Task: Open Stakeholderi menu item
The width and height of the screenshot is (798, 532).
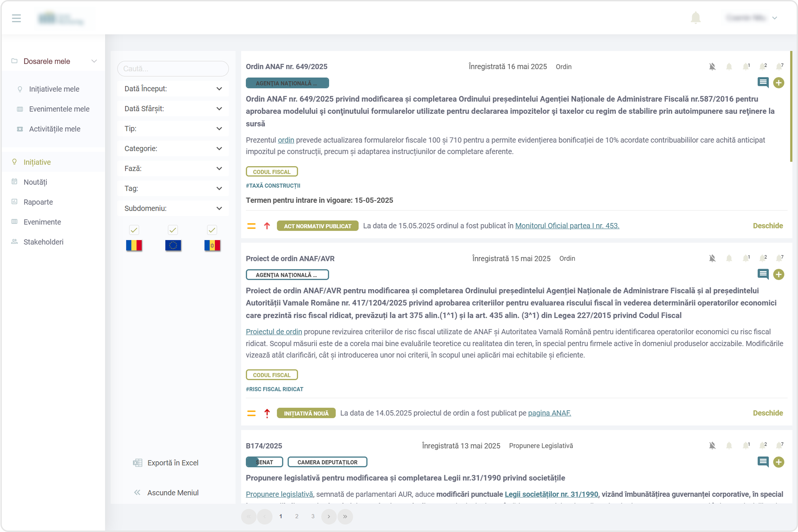Action: [x=43, y=242]
